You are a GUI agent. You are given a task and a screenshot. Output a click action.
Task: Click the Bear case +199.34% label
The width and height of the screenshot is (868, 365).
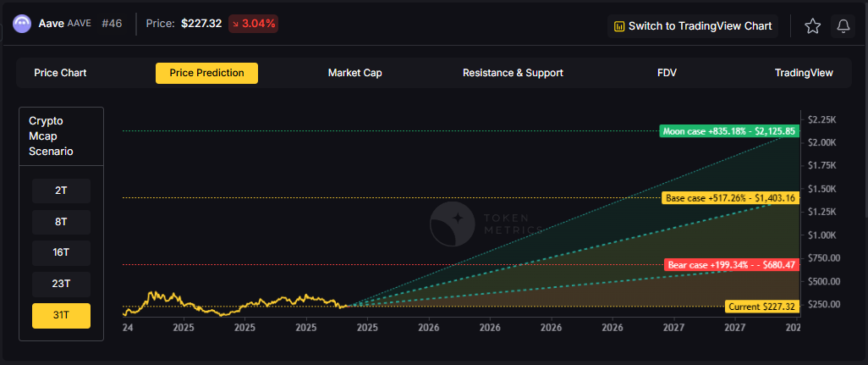pos(732,265)
